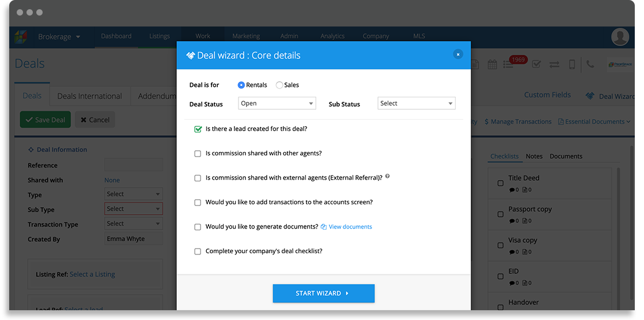Open the Work menu
Screen dimensions: 644x320
(x=203, y=36)
